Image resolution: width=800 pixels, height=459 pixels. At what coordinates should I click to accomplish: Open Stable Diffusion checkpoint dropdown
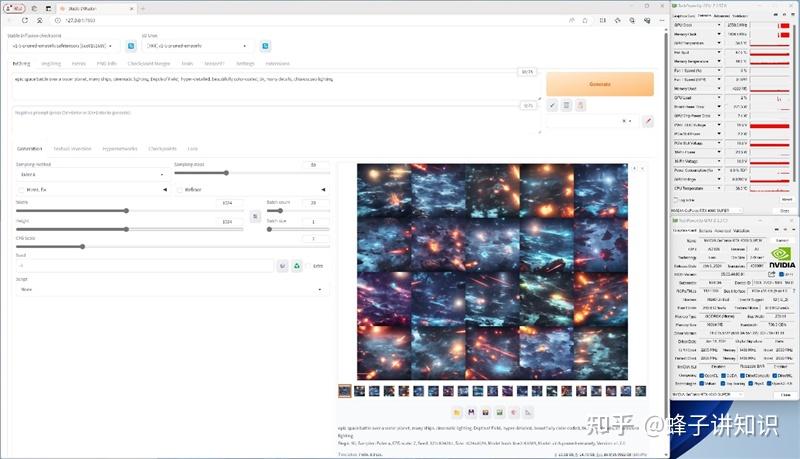[64, 46]
